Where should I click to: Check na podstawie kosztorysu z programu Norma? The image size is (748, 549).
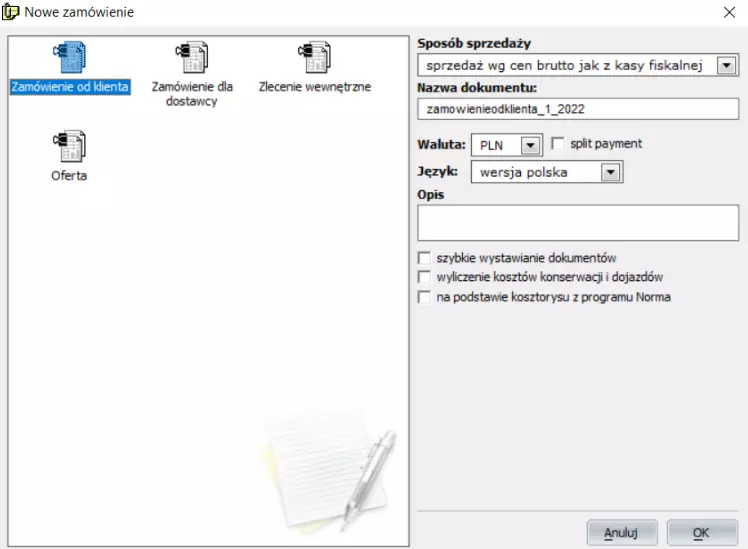click(424, 297)
